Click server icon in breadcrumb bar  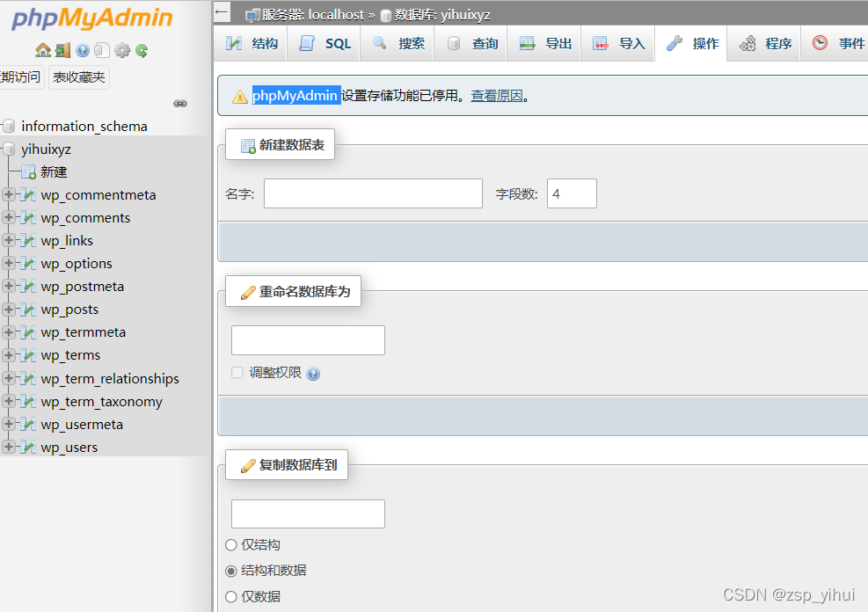point(252,15)
